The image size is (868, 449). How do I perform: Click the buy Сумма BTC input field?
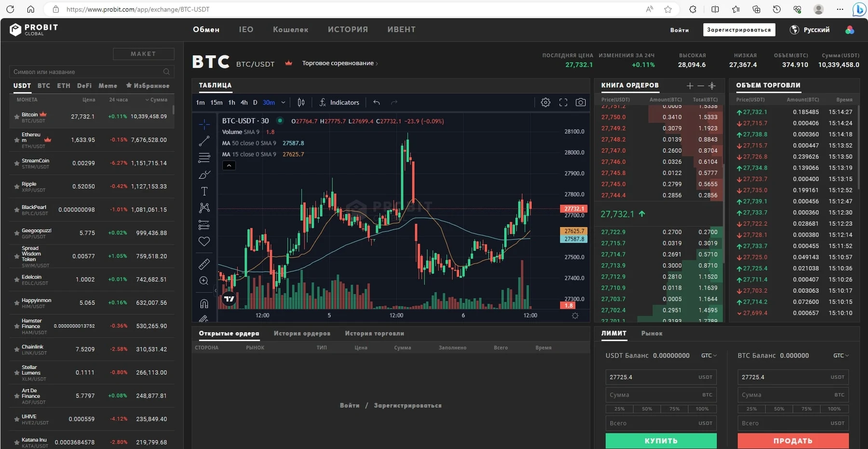coord(661,395)
